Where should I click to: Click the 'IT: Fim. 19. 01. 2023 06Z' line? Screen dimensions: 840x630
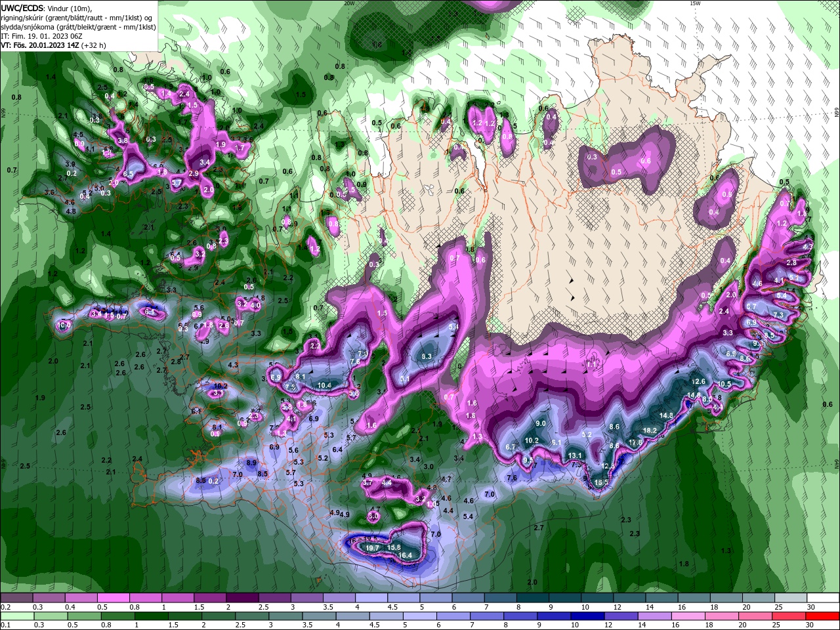point(43,36)
